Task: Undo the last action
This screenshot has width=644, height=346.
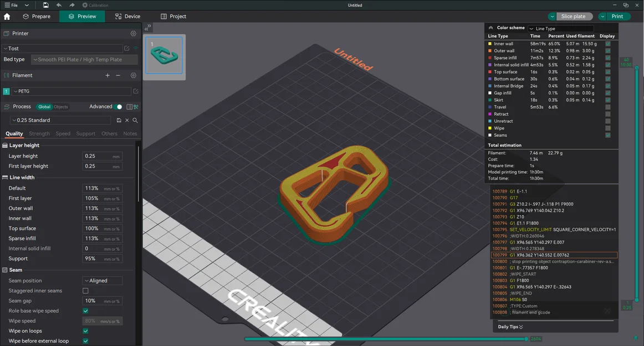Action: 59,6
